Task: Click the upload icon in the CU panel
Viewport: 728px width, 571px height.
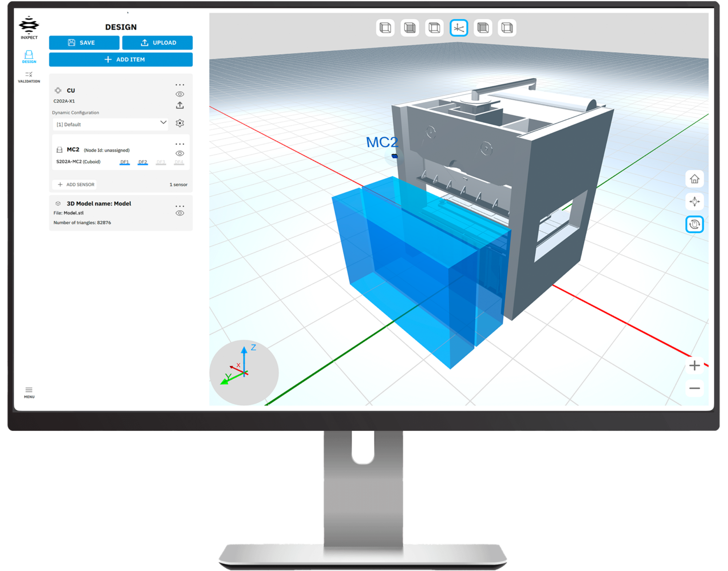Action: pos(180,105)
